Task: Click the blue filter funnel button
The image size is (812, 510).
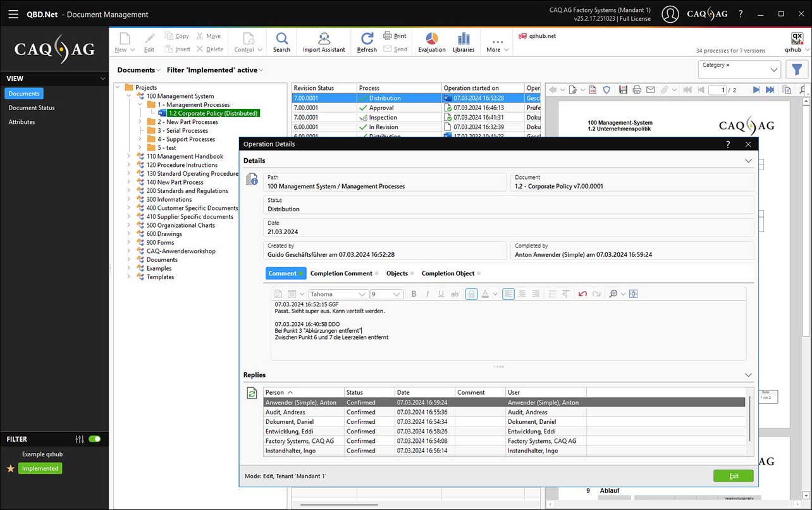Action: [797, 70]
